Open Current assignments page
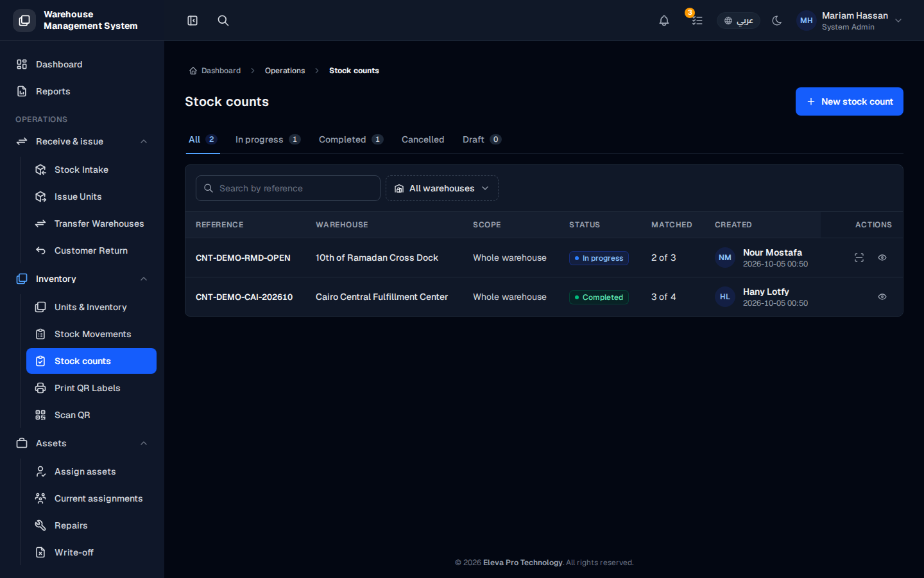 91,498
